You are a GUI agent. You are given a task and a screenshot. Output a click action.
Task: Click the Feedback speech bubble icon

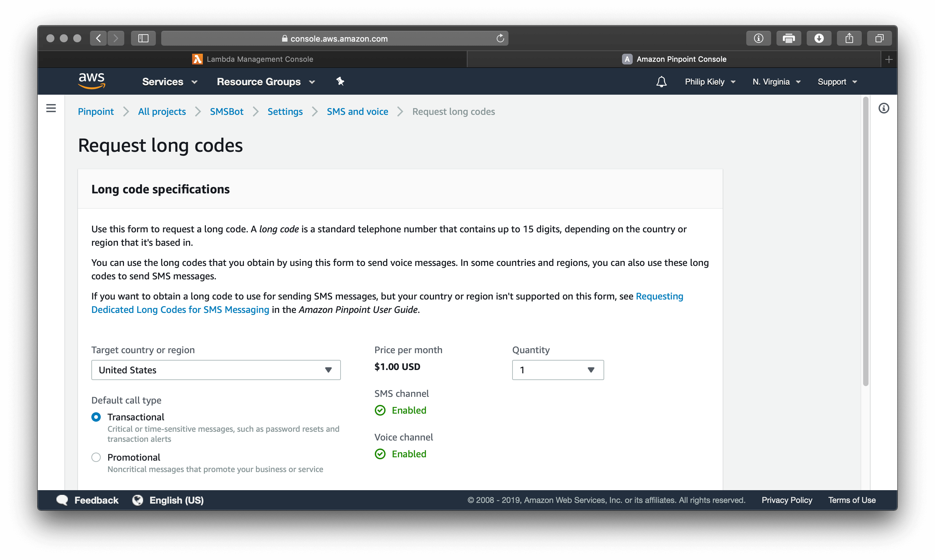[x=62, y=500]
